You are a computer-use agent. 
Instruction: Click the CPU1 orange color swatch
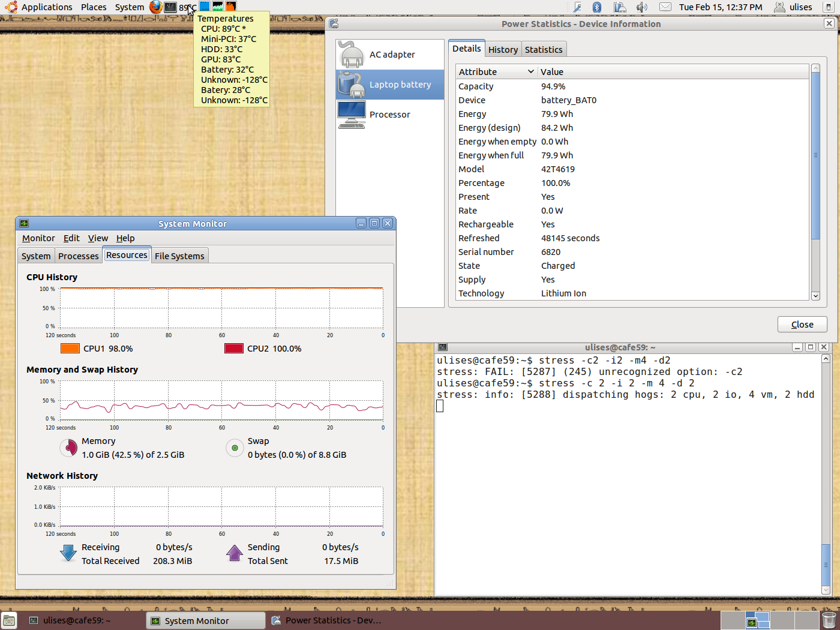pos(70,349)
